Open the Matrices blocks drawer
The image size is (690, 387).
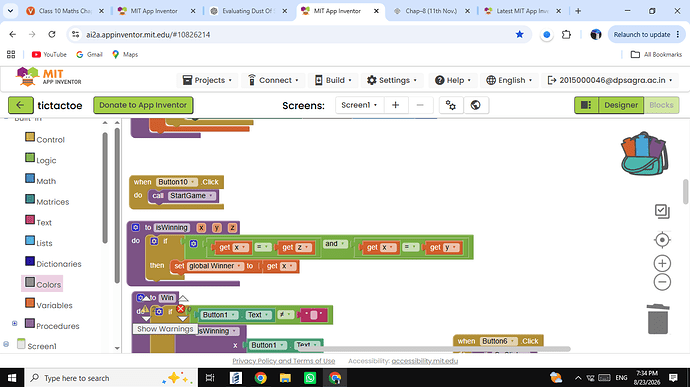52,202
